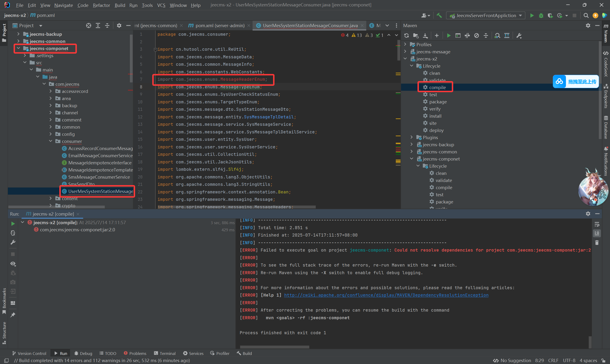Clear console with trash icon
This screenshot has width=610, height=364.
tap(597, 243)
